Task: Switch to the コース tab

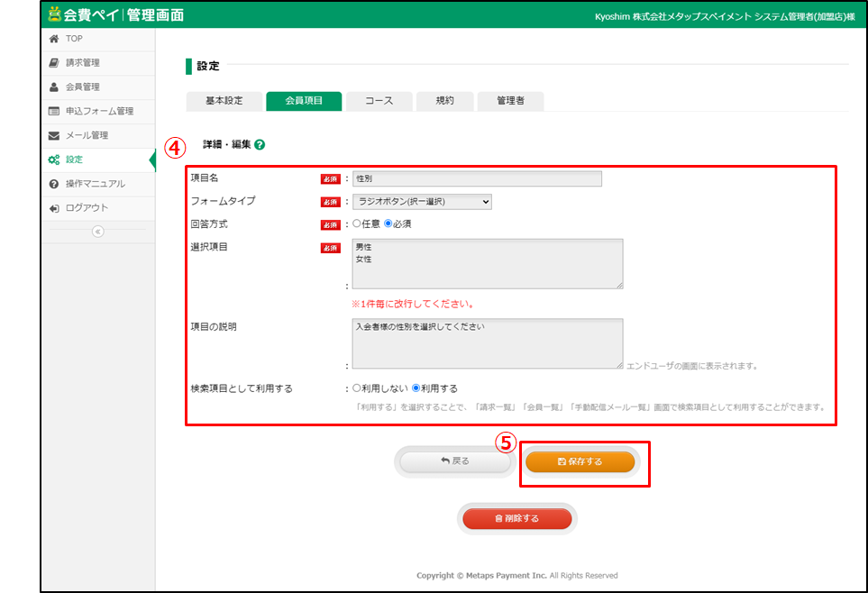Action: click(379, 101)
